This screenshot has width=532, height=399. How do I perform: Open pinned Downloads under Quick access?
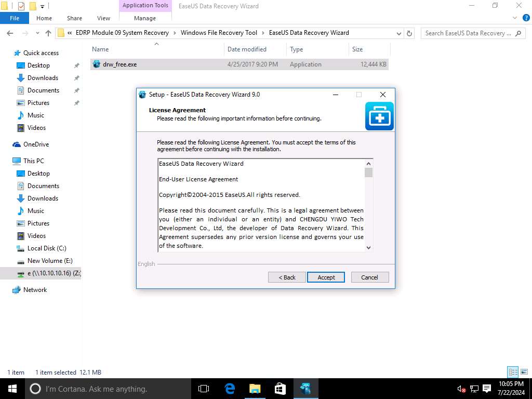[43, 78]
